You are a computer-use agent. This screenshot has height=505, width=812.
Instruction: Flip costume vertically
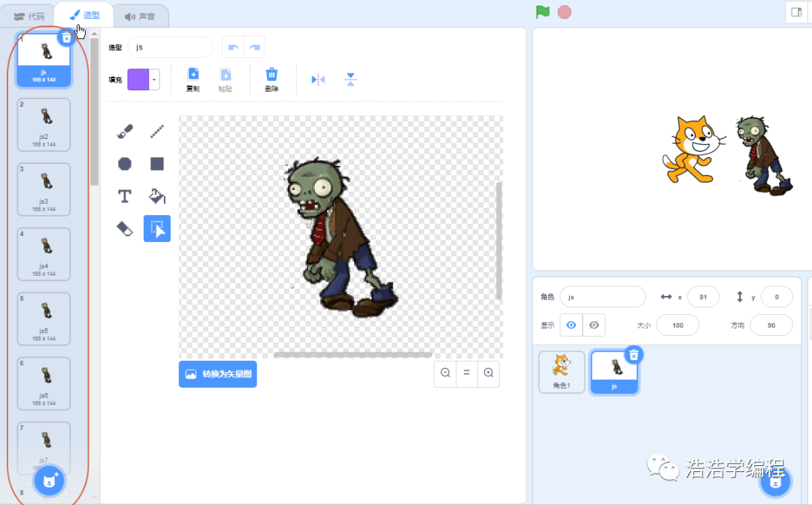pyautogui.click(x=350, y=79)
